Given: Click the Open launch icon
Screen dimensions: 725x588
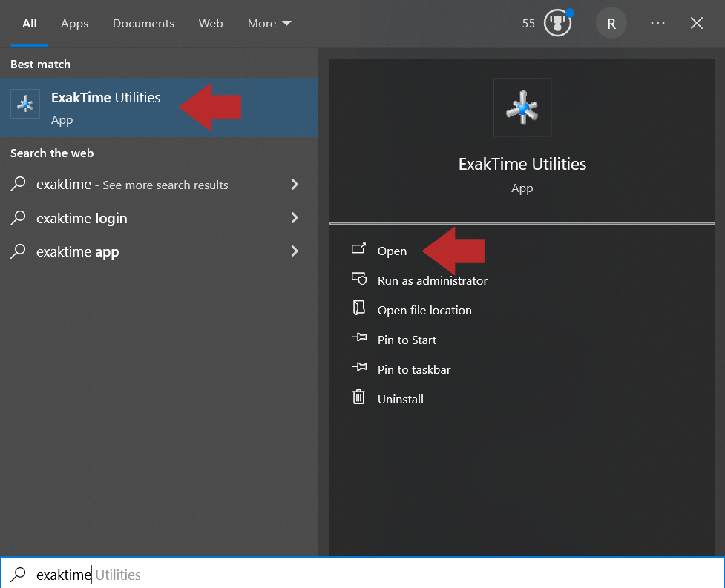Looking at the screenshot, I should pos(358,249).
